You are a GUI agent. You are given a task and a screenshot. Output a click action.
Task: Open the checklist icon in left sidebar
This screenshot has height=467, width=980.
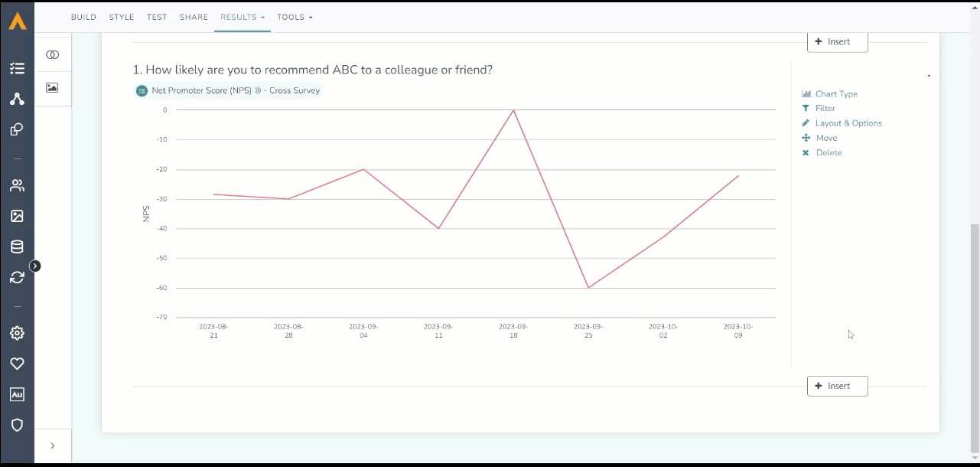pyautogui.click(x=17, y=69)
